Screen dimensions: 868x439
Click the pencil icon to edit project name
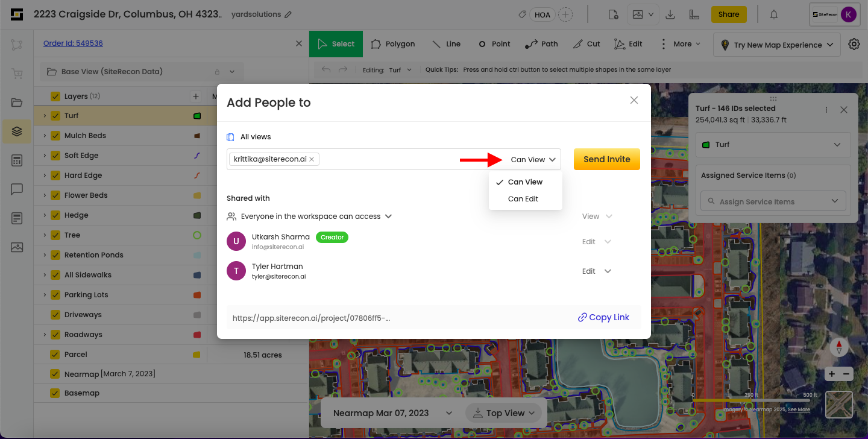pos(288,14)
